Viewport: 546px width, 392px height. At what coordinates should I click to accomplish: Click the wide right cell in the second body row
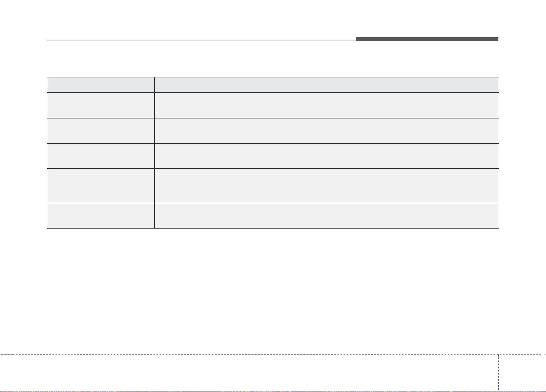[x=326, y=131]
